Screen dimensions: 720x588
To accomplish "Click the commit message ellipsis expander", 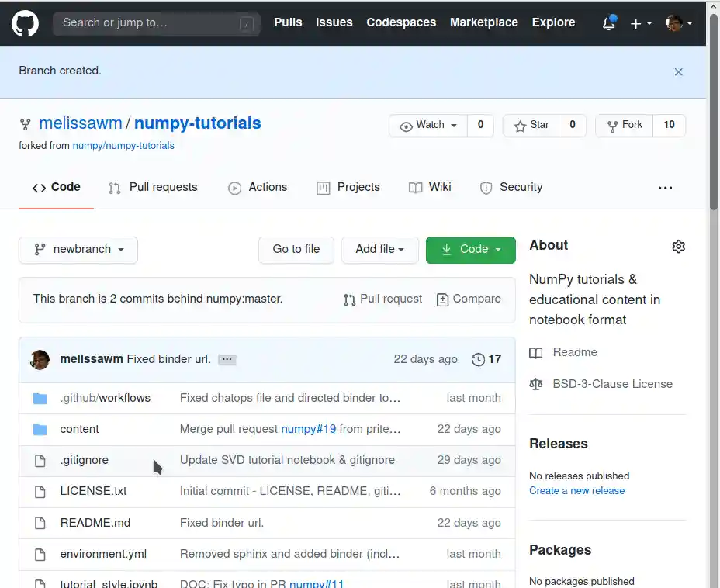I will coord(227,359).
